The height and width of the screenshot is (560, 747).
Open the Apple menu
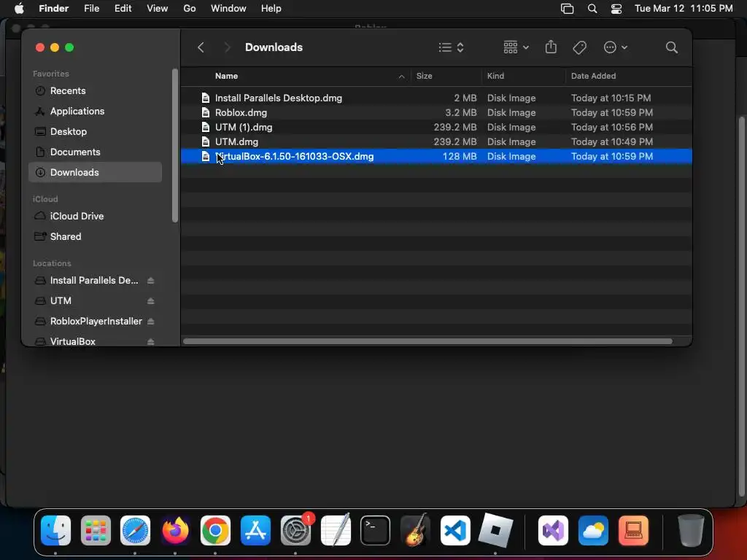[19, 9]
